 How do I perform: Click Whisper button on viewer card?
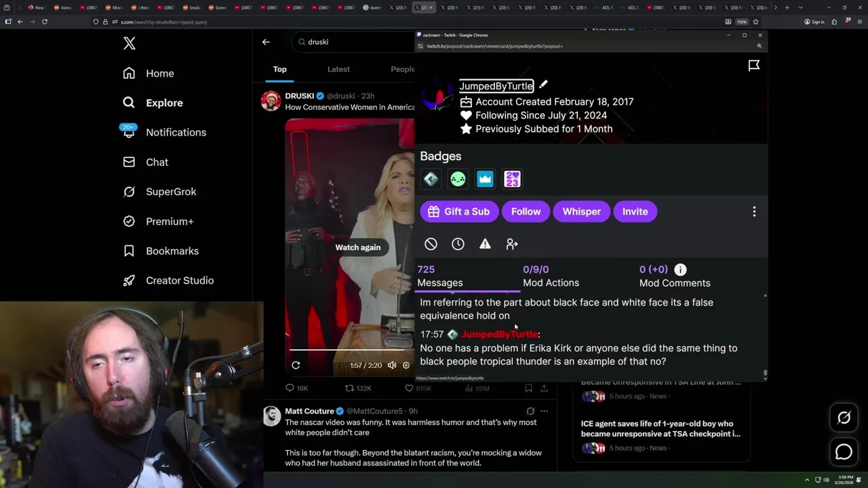[x=582, y=211]
